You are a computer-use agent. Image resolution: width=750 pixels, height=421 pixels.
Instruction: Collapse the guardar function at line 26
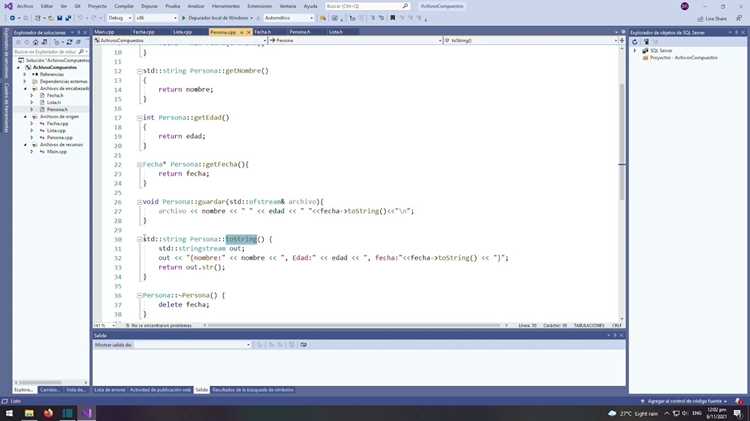point(140,202)
